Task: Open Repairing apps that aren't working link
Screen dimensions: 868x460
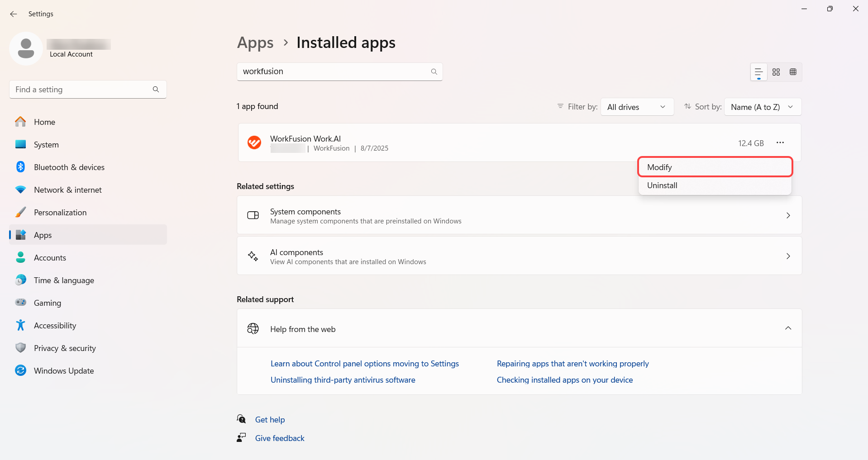Action: [x=573, y=364]
